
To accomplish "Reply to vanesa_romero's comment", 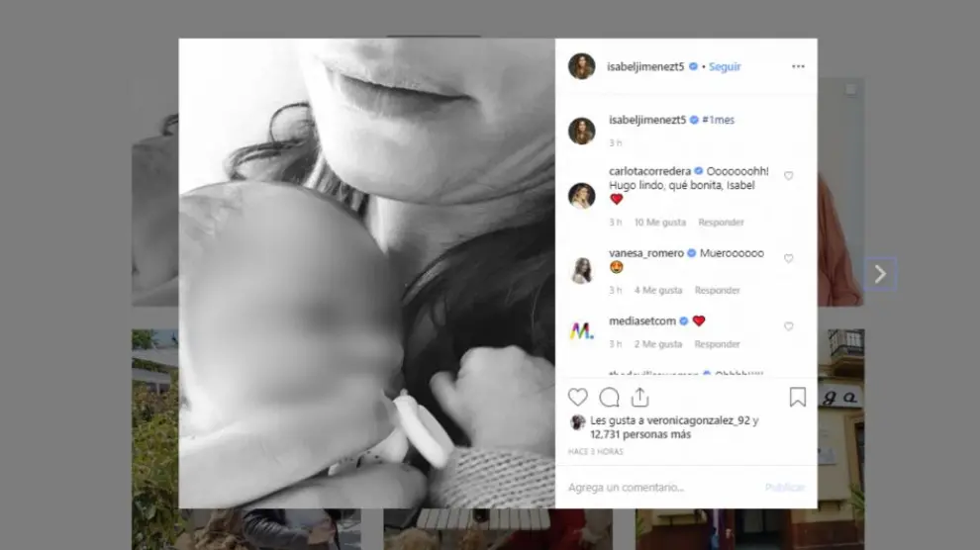I will pos(717,290).
